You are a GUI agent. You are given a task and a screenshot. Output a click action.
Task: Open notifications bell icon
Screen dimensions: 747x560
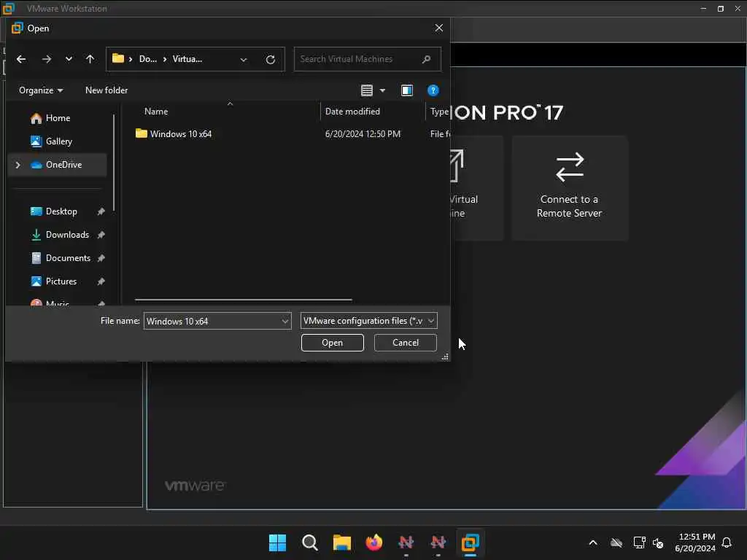tap(727, 542)
